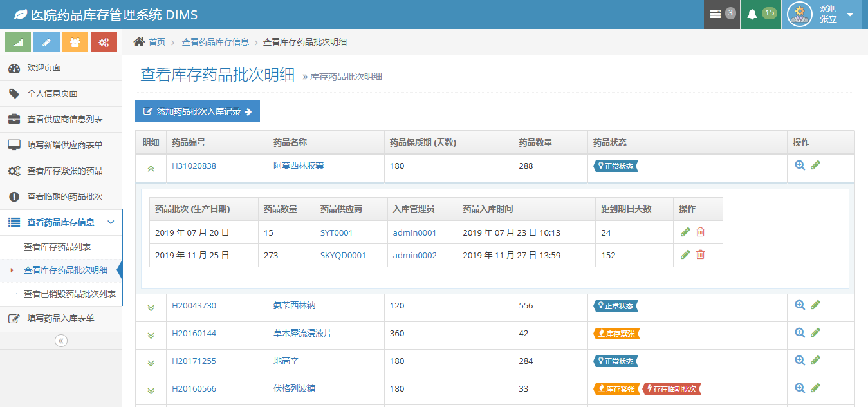Open administrator link admin0001
The height and width of the screenshot is (407, 868).
414,232
